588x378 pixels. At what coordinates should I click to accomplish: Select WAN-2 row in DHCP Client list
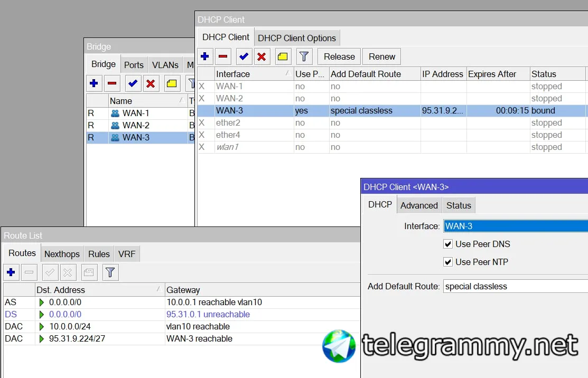392,99
